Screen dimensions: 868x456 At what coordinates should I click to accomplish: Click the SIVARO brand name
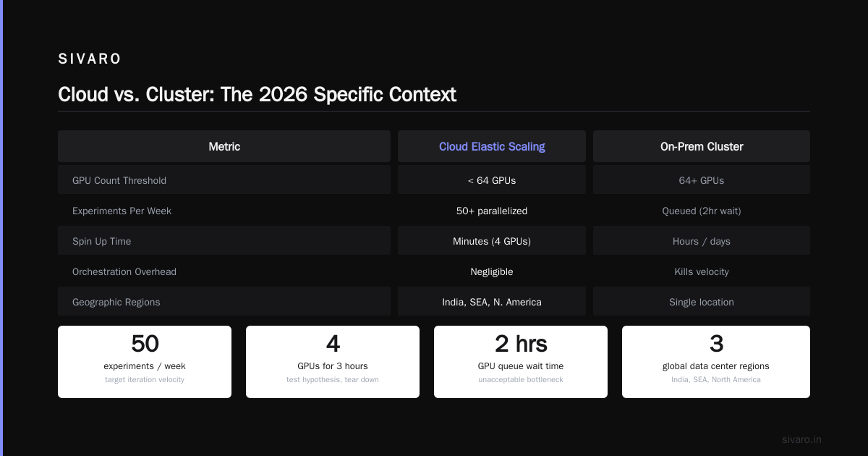point(90,59)
